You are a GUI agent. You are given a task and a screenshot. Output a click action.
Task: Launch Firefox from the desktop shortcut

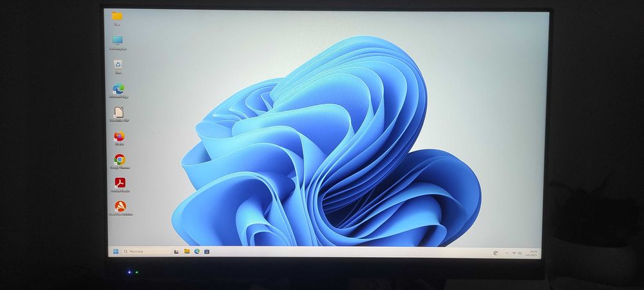(x=120, y=136)
